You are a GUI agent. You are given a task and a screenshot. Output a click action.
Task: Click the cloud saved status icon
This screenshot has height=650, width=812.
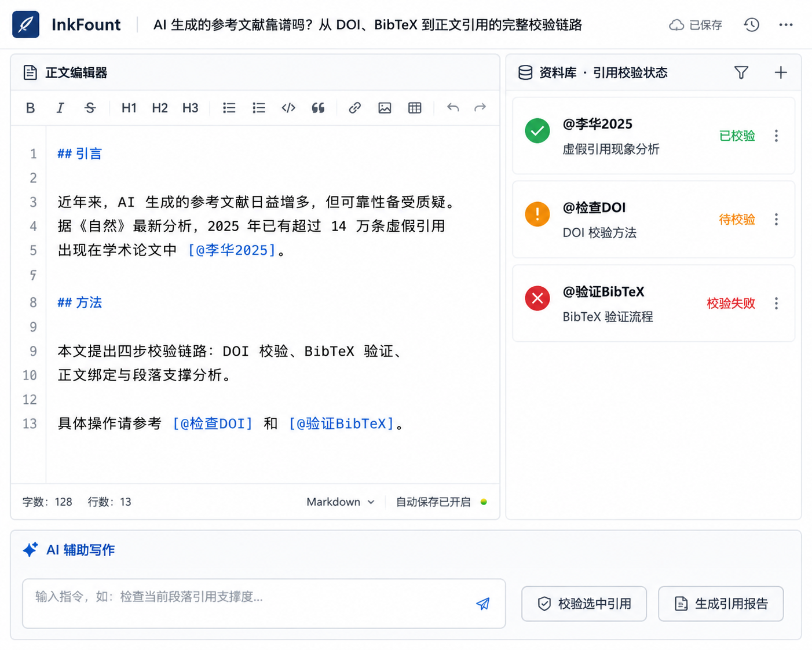pyautogui.click(x=676, y=25)
